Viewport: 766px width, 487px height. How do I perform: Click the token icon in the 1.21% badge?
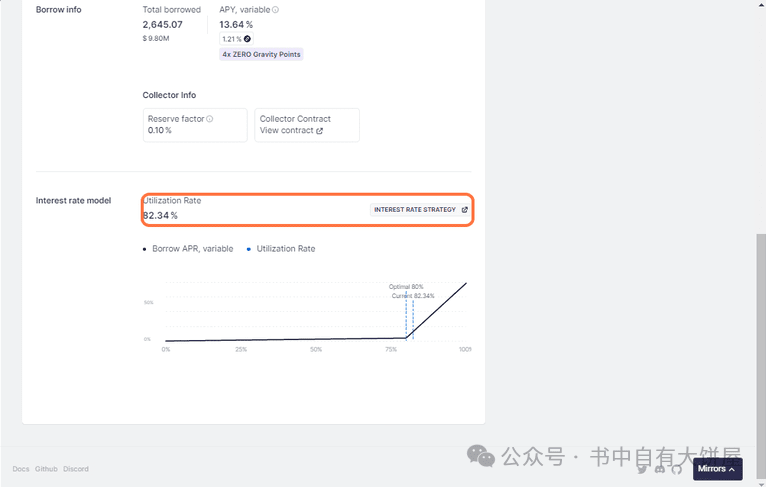(x=247, y=39)
